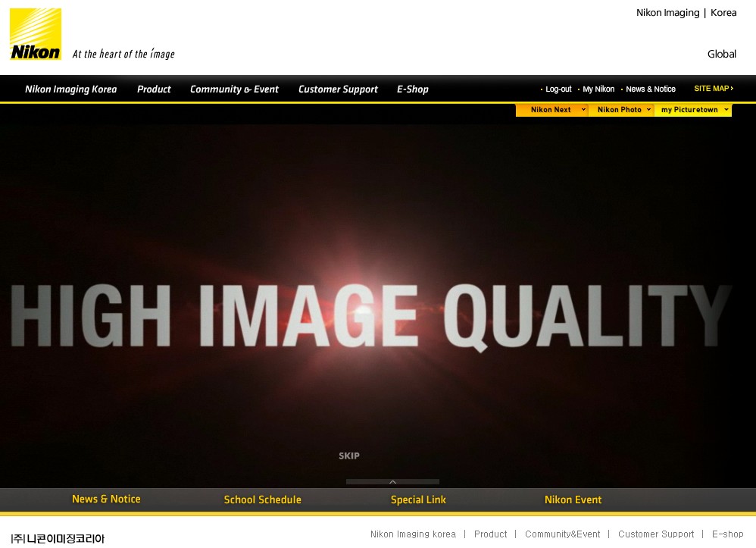
Task: Open the SITE MAP link
Action: pyautogui.click(x=714, y=89)
